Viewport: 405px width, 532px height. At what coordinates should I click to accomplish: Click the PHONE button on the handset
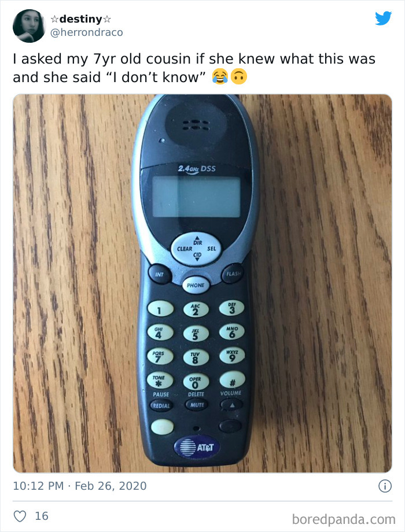196,285
